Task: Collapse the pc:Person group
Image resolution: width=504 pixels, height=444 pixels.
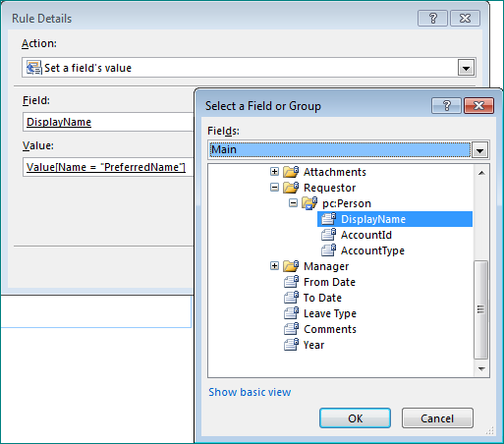Action: click(293, 202)
